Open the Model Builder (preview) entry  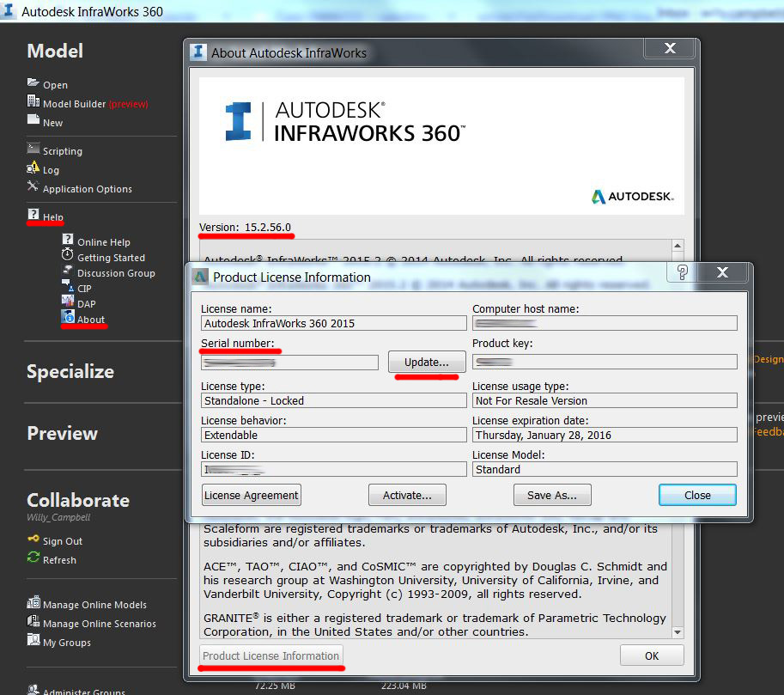(x=95, y=104)
